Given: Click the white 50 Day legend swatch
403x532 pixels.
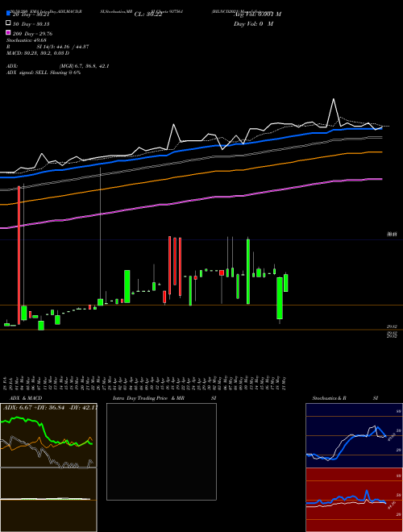Looking at the screenshot, I should pyautogui.click(x=9, y=23).
